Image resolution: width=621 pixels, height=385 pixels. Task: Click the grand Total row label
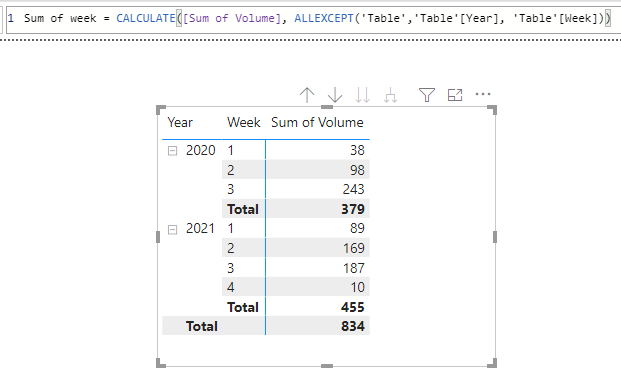click(202, 326)
